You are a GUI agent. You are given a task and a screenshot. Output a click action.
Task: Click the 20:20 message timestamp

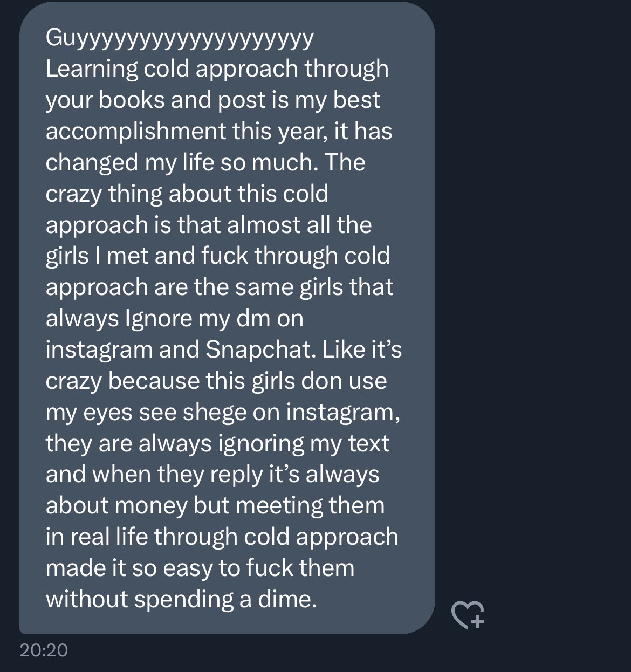[x=43, y=650]
